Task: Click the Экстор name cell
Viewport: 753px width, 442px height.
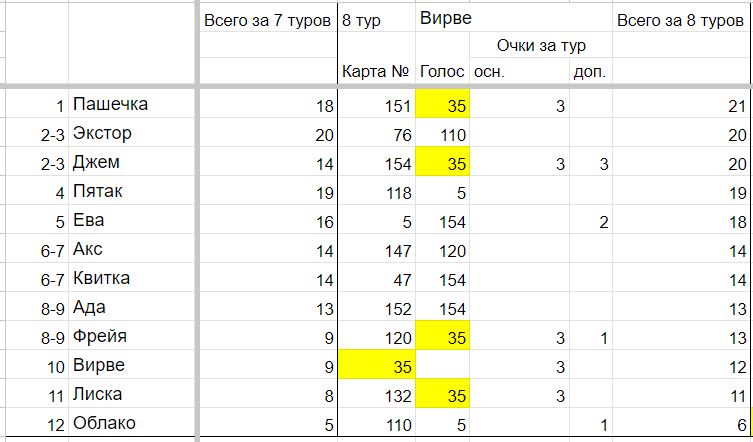Action: (x=132, y=133)
